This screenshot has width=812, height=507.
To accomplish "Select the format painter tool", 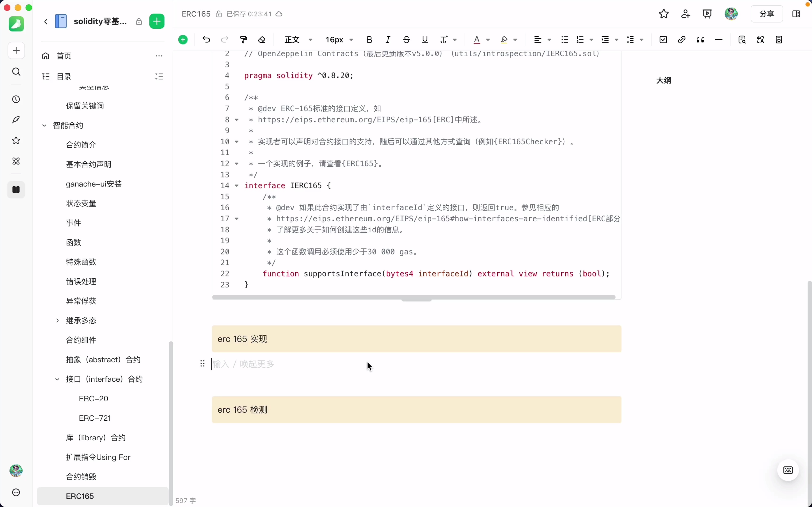I will click(x=243, y=40).
